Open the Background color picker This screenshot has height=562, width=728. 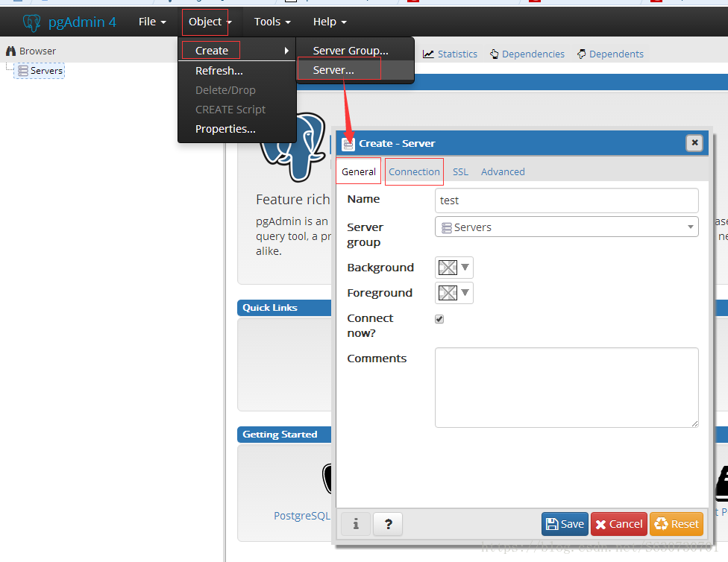454,268
